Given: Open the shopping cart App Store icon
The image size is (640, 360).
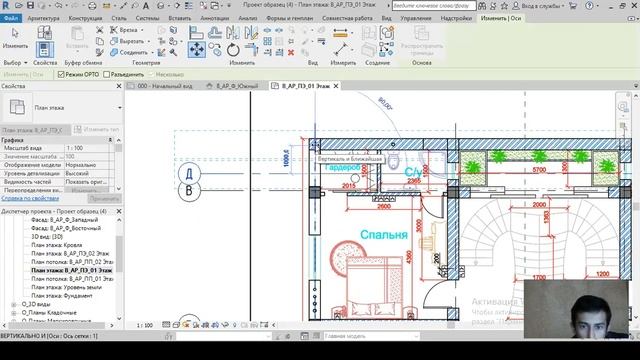Looking at the screenshot, I should (573, 6).
